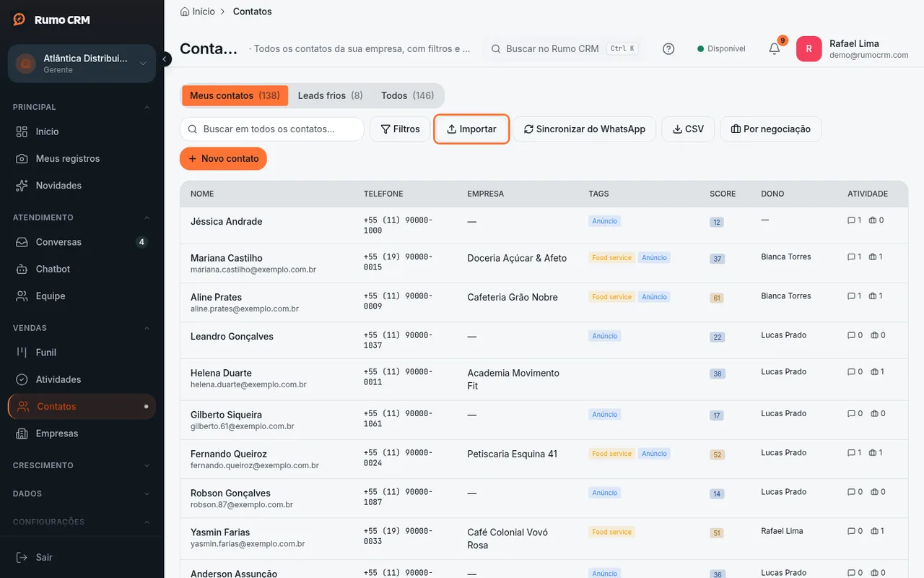Open the contact Helena Duarte
Image resolution: width=924 pixels, height=578 pixels.
pos(221,373)
